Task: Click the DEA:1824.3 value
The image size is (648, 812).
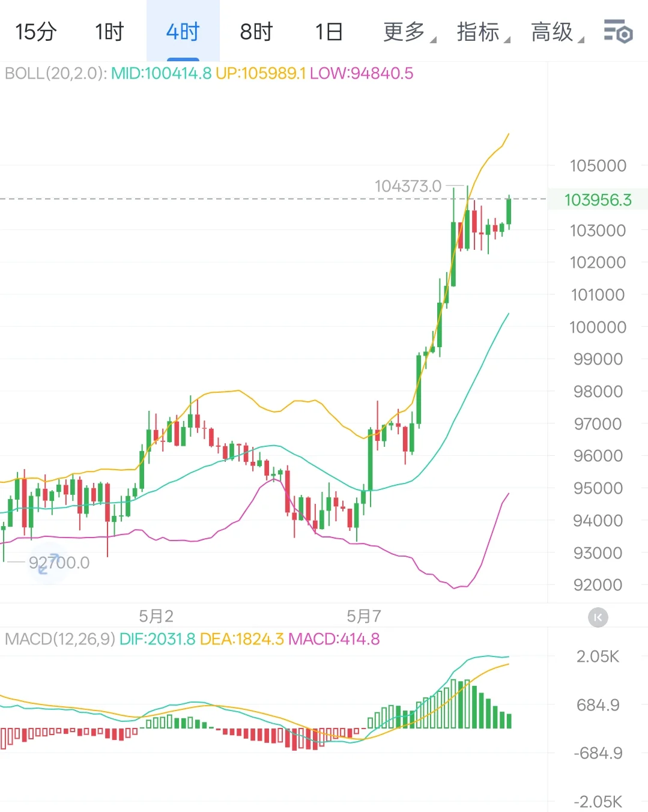Action: click(242, 639)
